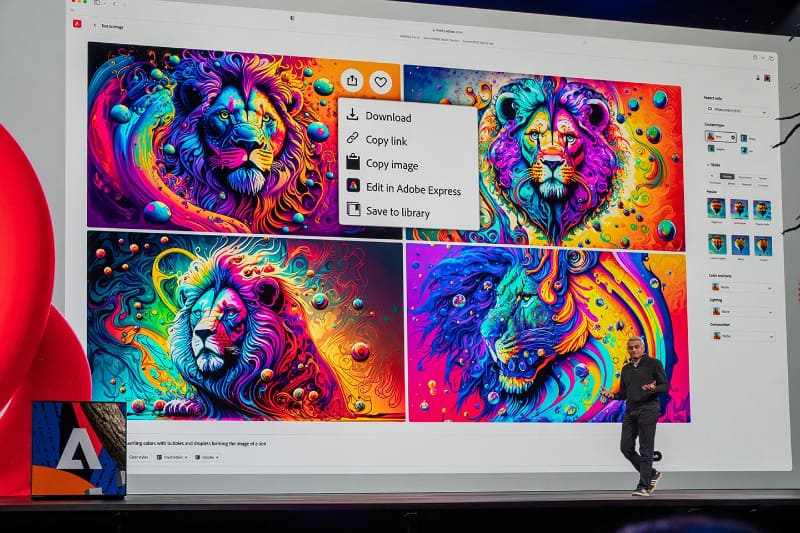Go back via arrow next to Text to image
The width and height of the screenshot is (800, 533).
pyautogui.click(x=94, y=26)
